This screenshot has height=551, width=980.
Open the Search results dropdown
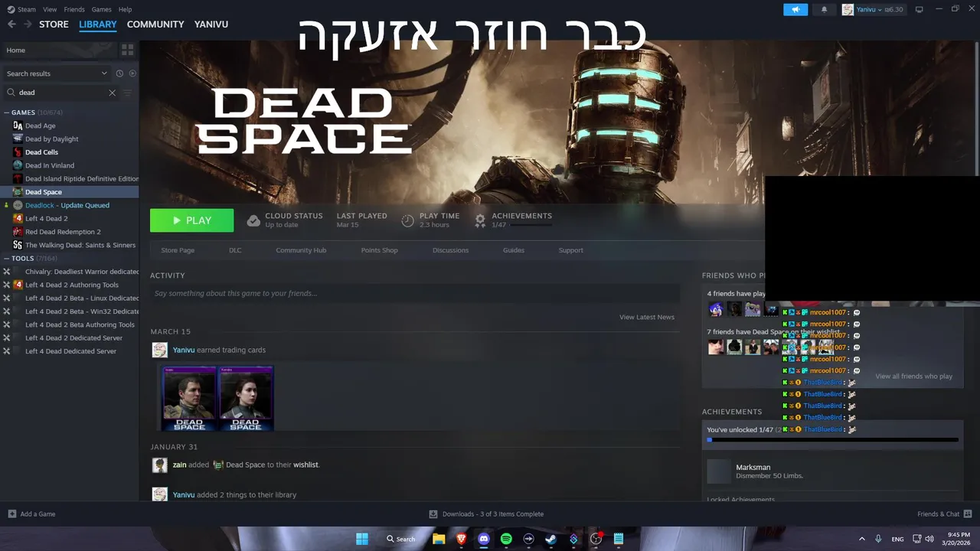pos(57,73)
